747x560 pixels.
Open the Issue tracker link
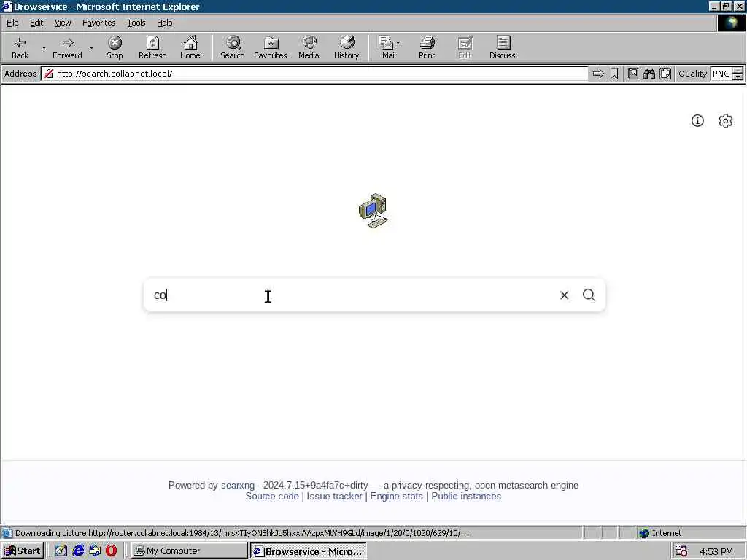point(334,496)
